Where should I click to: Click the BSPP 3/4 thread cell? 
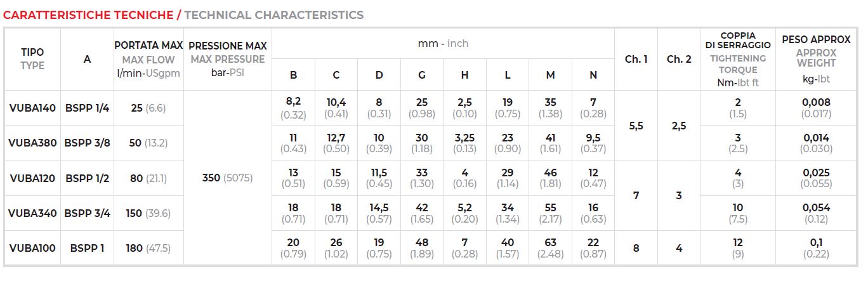(88, 213)
